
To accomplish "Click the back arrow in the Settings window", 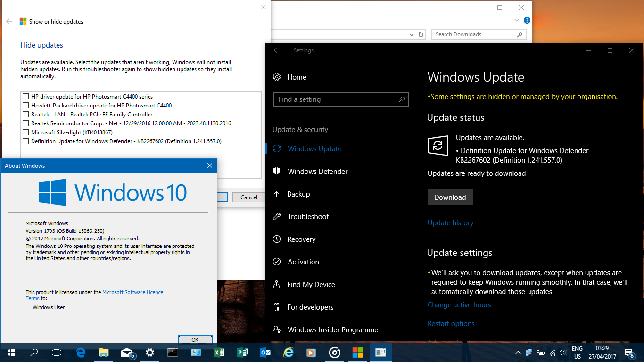I will click(x=277, y=50).
